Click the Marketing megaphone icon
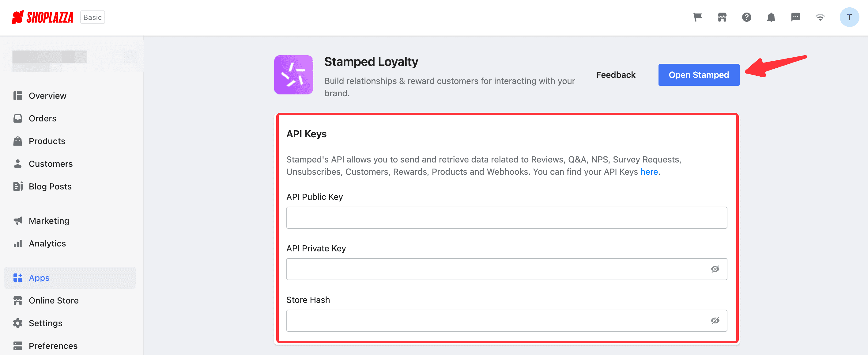Viewport: 868px width, 355px height. pyautogui.click(x=18, y=221)
